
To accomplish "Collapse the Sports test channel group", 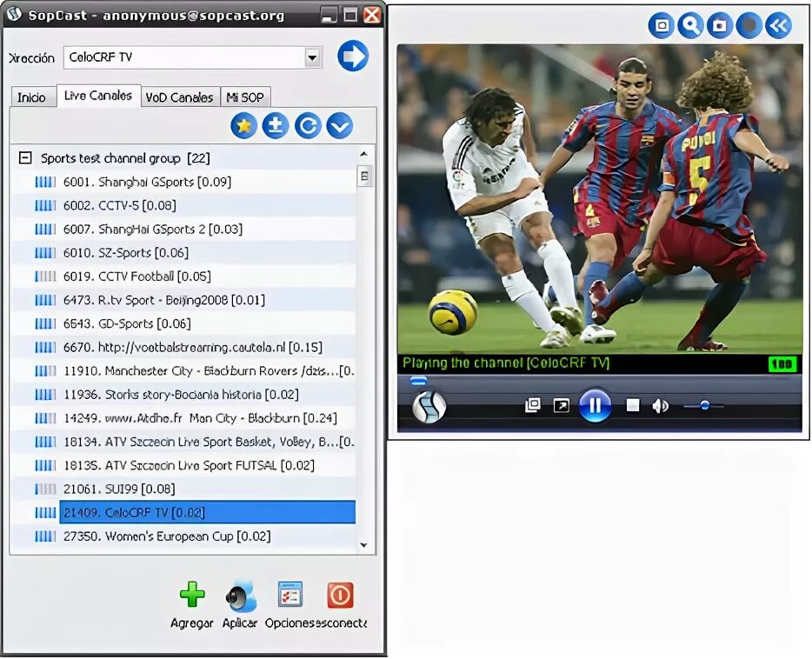I will click(25, 158).
